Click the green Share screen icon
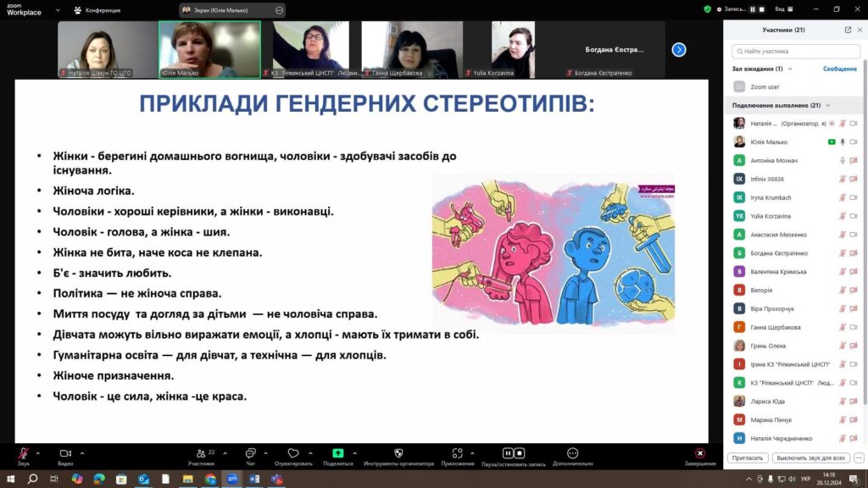The width and height of the screenshot is (868, 488). [337, 453]
